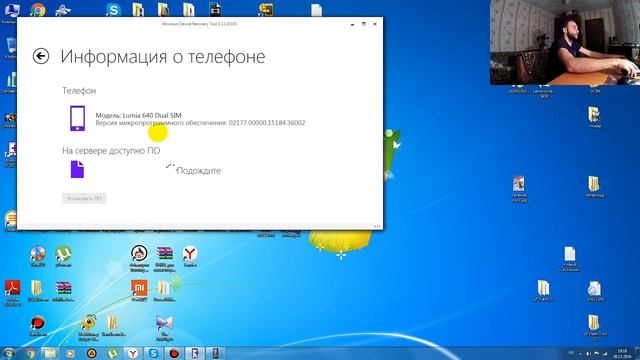Viewport: 640px width, 360px height.
Task: Click the Windows Device Recovery Tool title bar
Action: point(200,24)
